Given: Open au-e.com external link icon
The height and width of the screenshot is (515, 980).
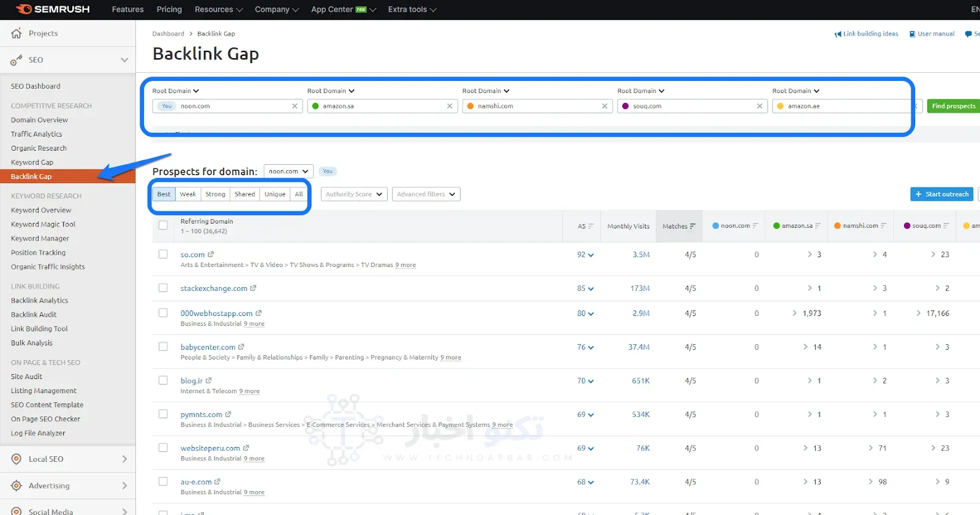Looking at the screenshot, I should coord(217,481).
